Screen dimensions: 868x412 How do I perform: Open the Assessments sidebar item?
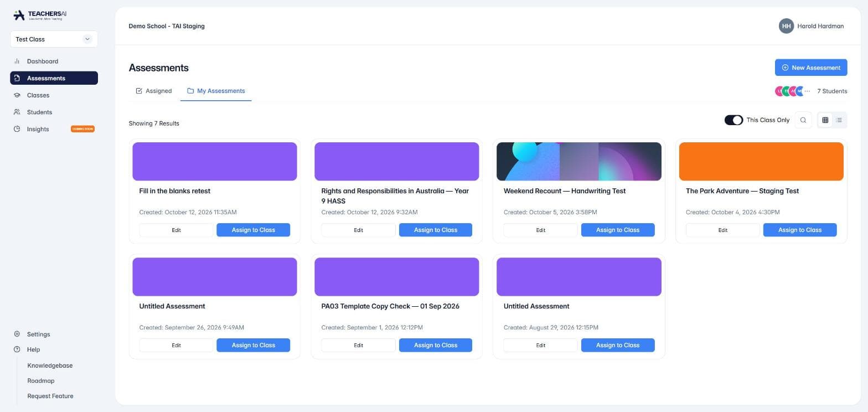point(54,78)
